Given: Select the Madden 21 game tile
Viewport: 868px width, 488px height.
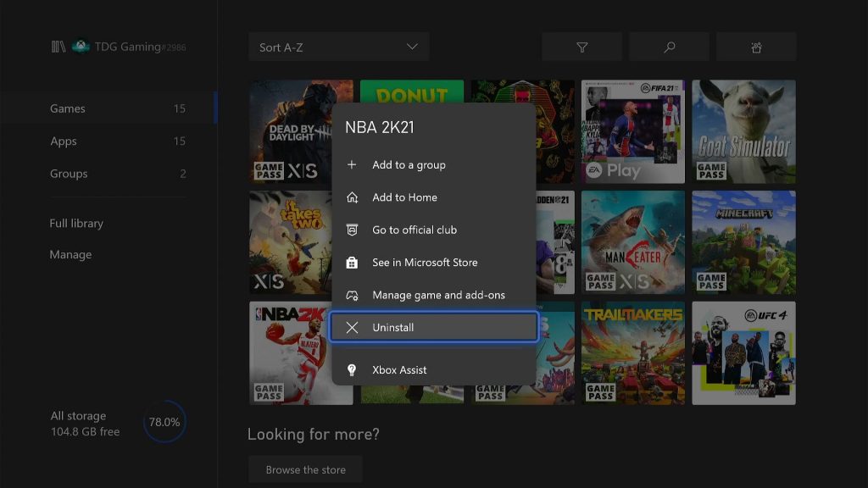Looking at the screenshot, I should pos(556,242).
